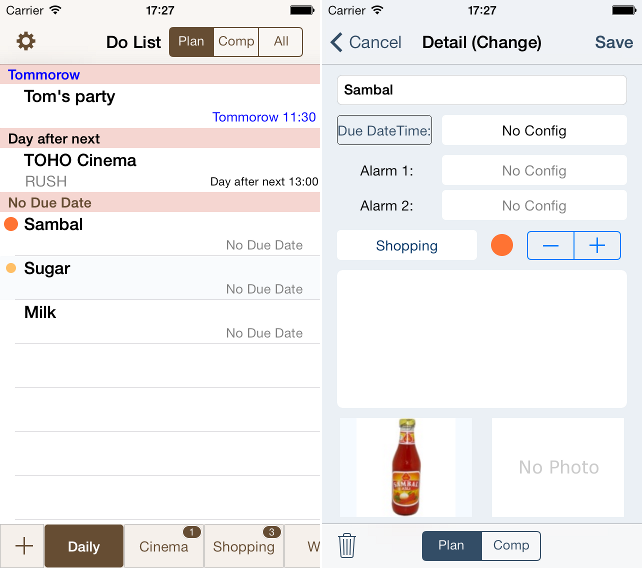Open the Sugar list item
Image resolution: width=642 pixels, height=568 pixels.
(160, 278)
